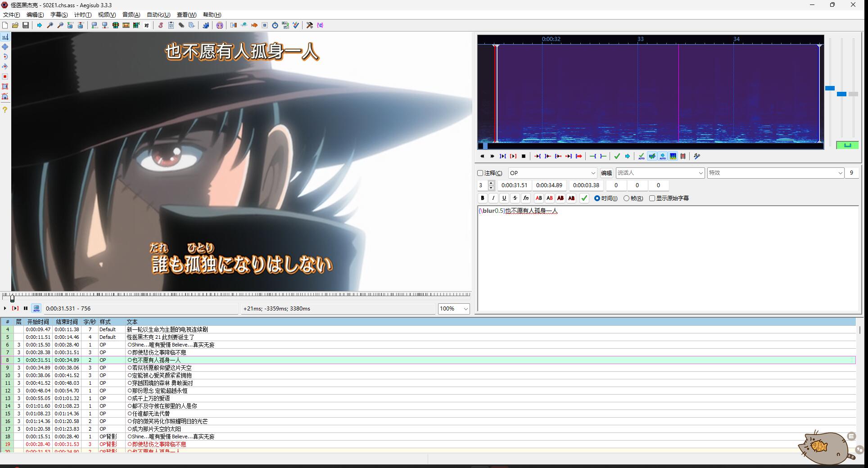Save the subtitles with floppy icon
This screenshot has width=868, height=468.
[x=26, y=25]
